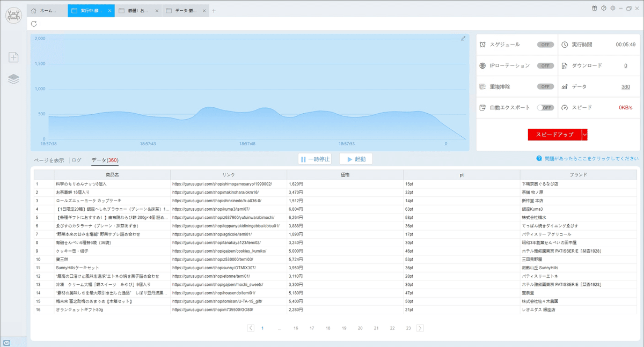Image resolution: width=644 pixels, height=347 pixels.
Task: Click the blue help circle icon near 問題があったら
Action: click(x=539, y=159)
